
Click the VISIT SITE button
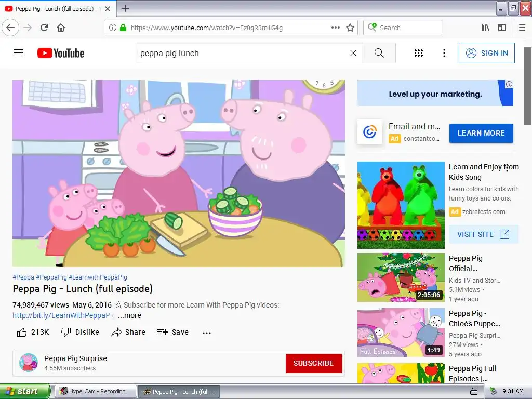point(484,234)
